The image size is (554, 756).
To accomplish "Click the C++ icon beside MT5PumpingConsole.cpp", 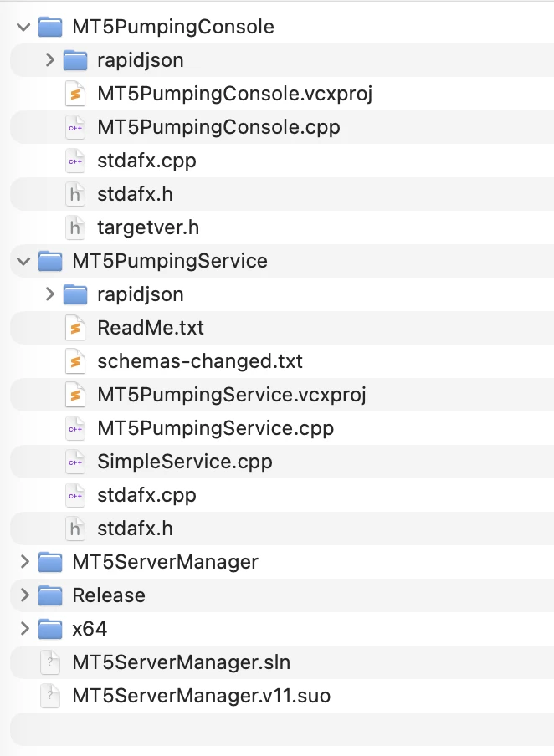I will click(75, 127).
